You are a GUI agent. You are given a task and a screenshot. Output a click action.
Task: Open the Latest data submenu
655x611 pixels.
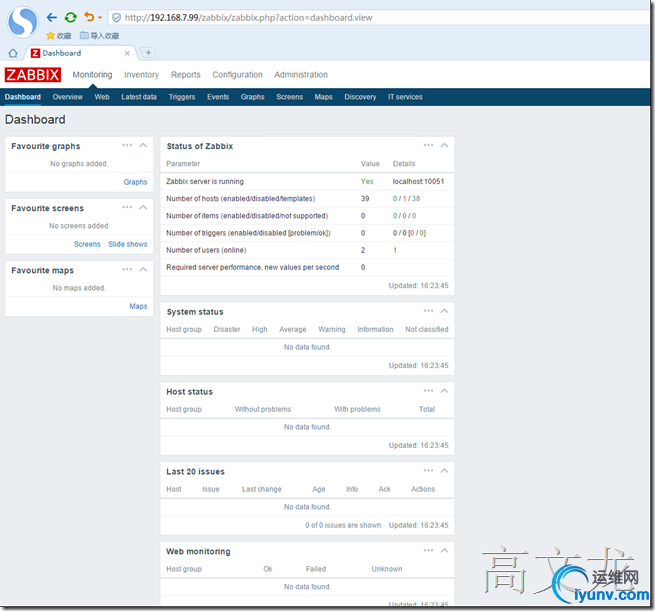139,97
